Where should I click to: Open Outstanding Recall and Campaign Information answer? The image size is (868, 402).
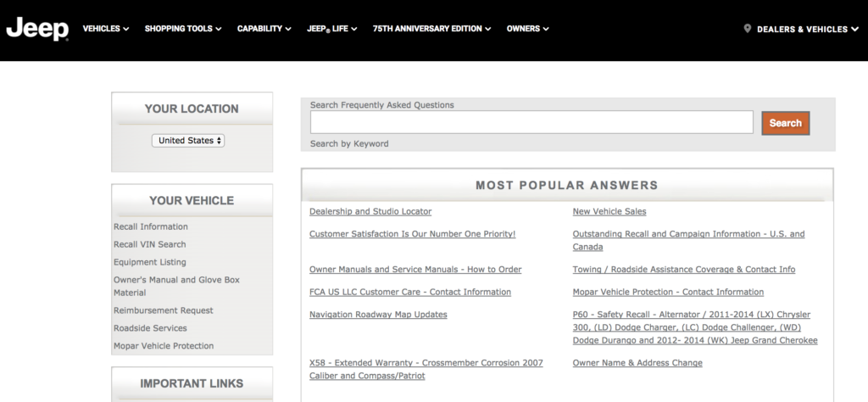click(x=688, y=240)
